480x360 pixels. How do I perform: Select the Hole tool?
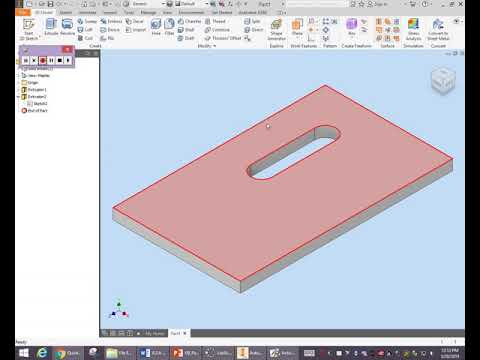click(156, 27)
